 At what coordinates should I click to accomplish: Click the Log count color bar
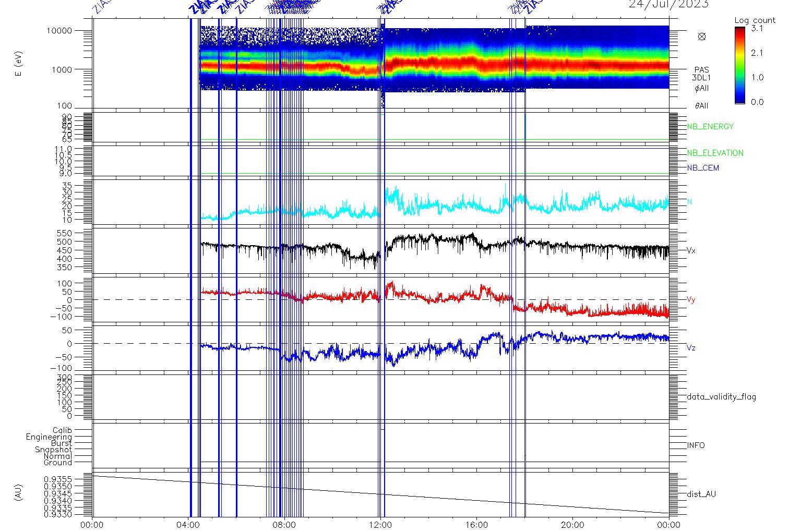(x=740, y=66)
